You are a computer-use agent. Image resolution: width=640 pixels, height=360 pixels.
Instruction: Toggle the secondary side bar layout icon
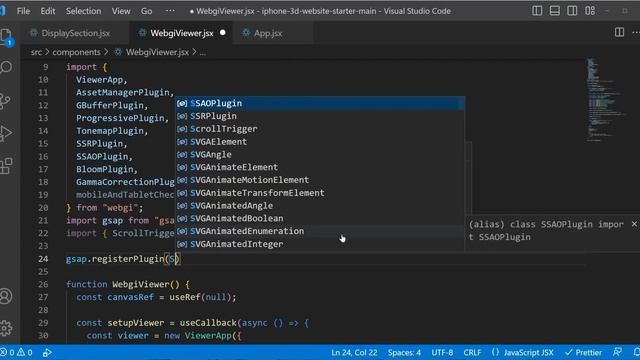572,11
